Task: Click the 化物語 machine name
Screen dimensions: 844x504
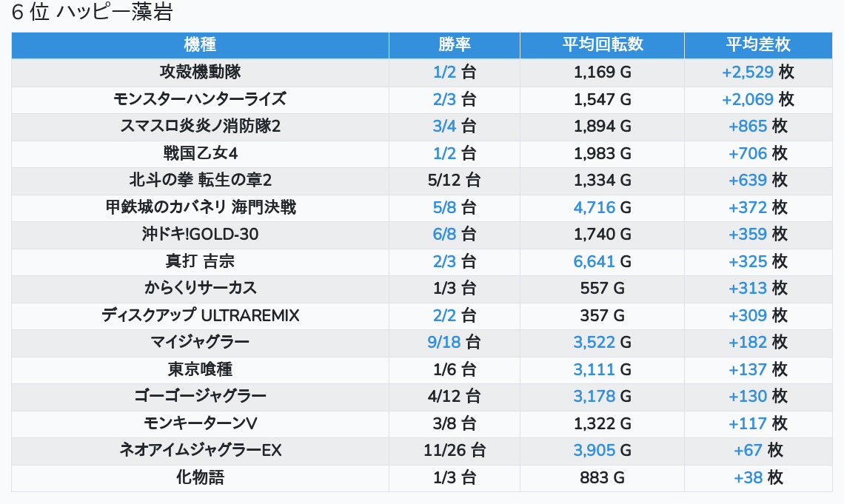Action: pos(200,477)
